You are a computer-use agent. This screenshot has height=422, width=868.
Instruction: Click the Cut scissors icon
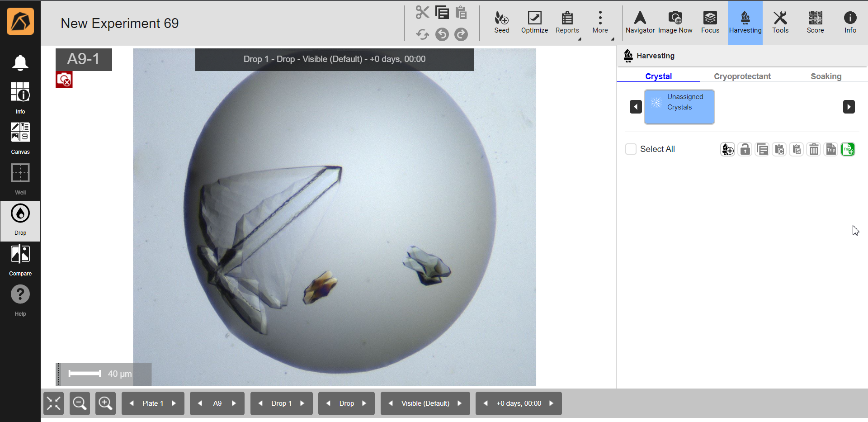click(422, 12)
